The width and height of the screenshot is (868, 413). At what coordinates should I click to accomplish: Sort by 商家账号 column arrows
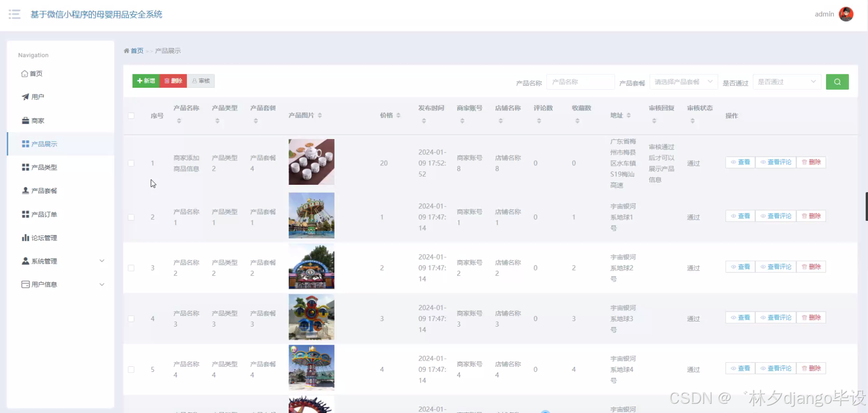pos(462,121)
